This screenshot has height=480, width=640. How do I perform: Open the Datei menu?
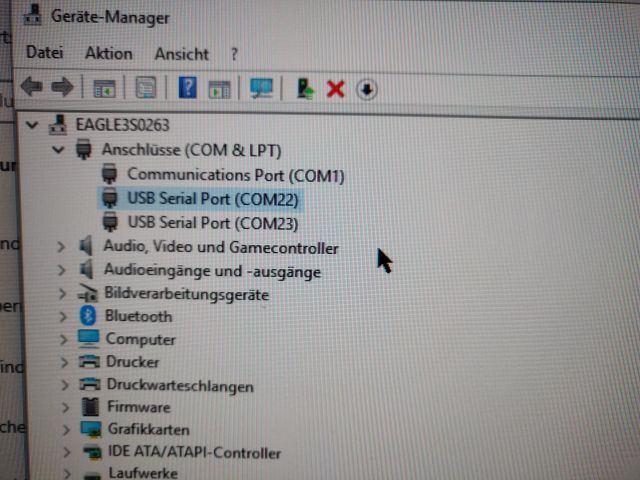[x=44, y=53]
